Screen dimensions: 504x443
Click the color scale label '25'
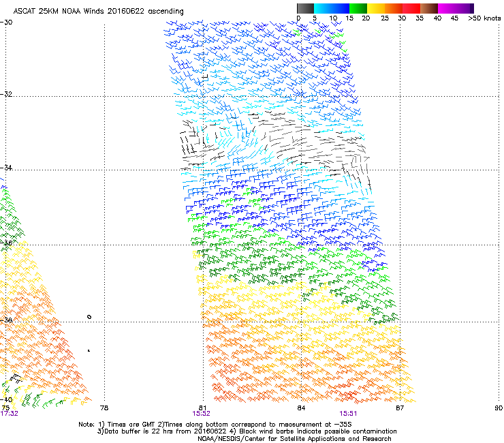click(385, 18)
